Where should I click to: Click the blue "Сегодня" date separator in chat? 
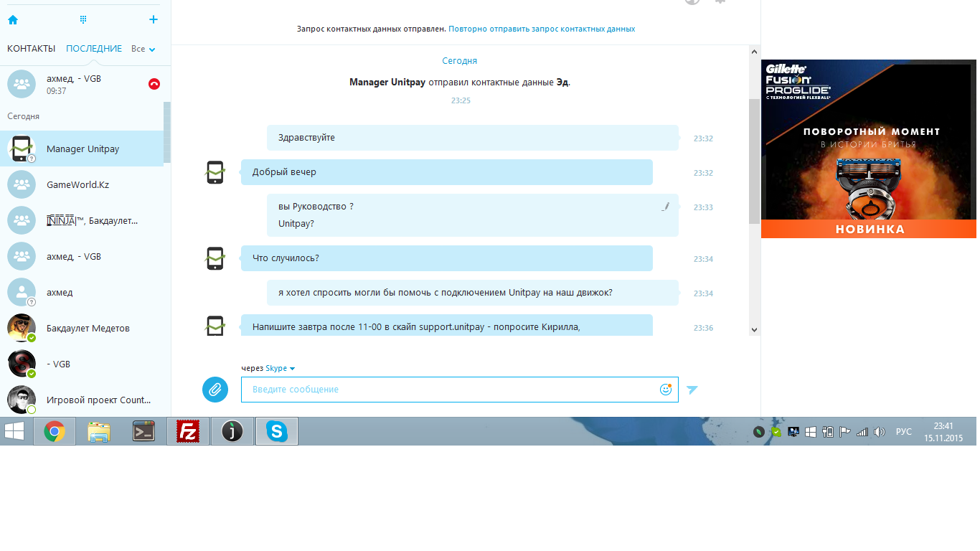tap(460, 61)
